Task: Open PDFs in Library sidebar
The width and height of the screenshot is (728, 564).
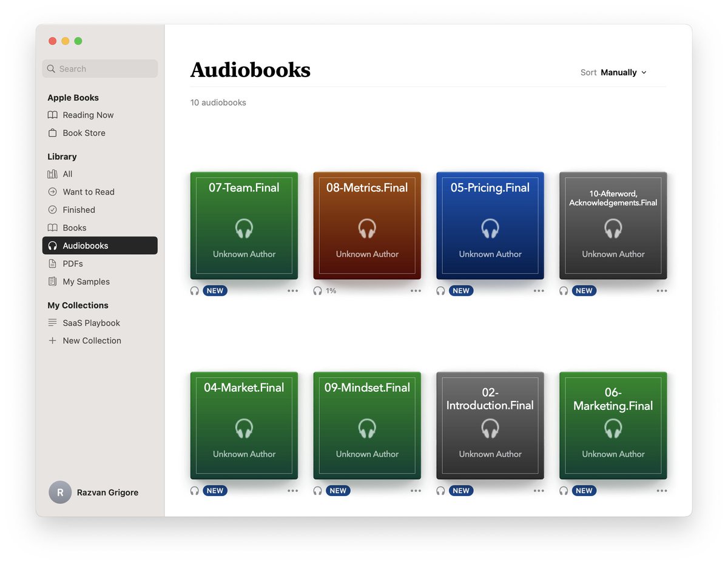Action: point(100,264)
